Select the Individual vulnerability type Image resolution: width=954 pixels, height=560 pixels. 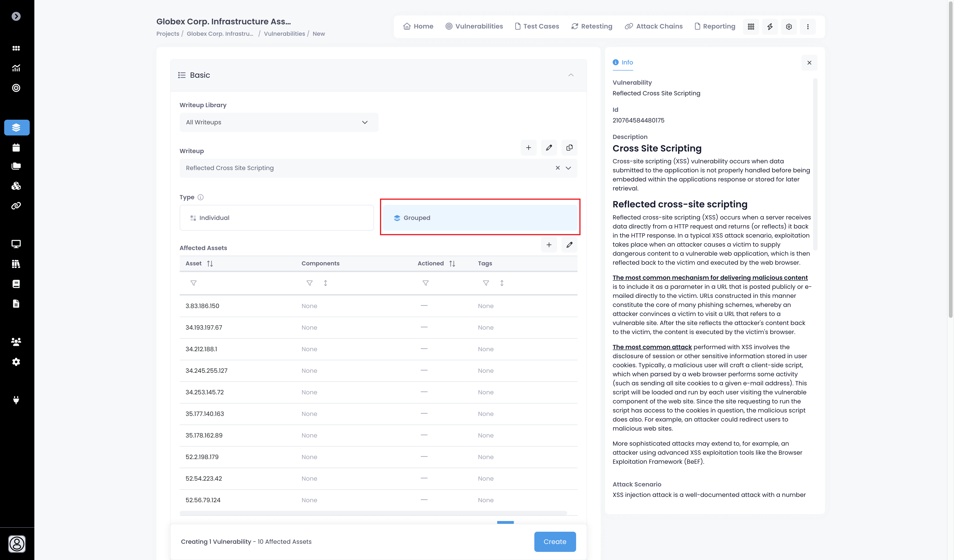click(x=276, y=218)
